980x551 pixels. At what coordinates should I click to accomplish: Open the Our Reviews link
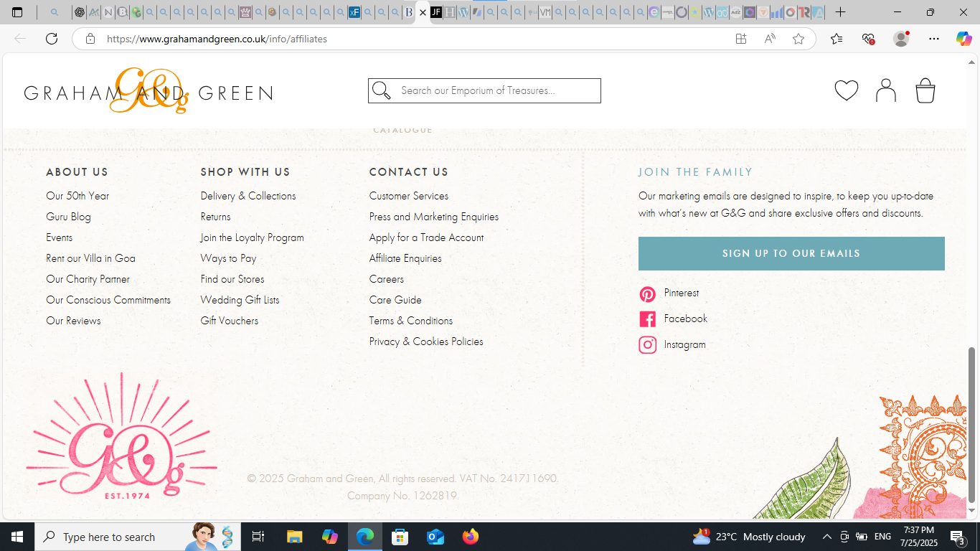coord(73,321)
